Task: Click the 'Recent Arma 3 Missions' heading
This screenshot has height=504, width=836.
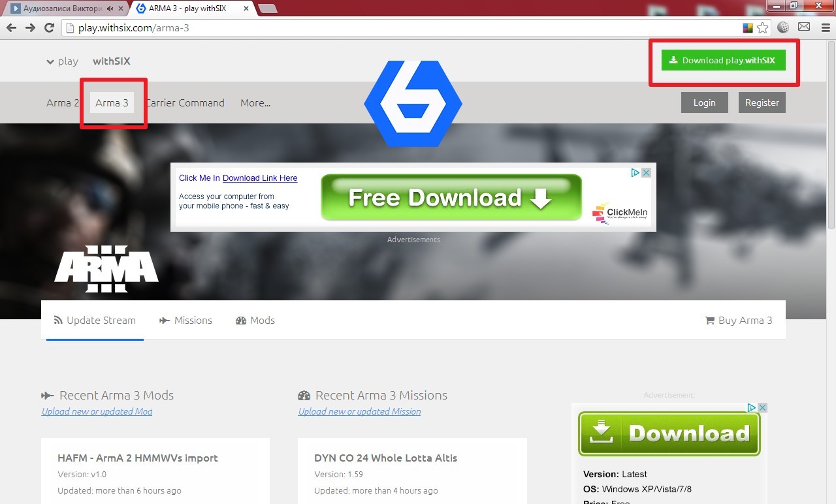Action: tap(381, 395)
